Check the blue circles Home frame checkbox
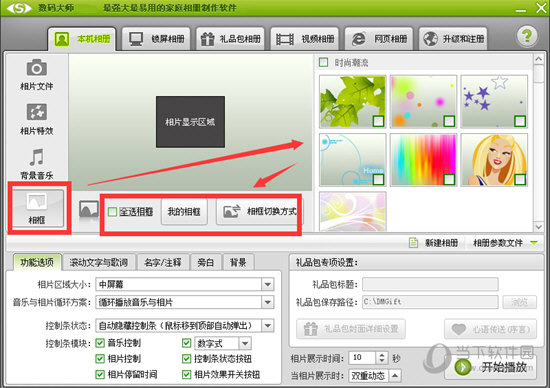The height and width of the screenshot is (388, 550). point(378,180)
